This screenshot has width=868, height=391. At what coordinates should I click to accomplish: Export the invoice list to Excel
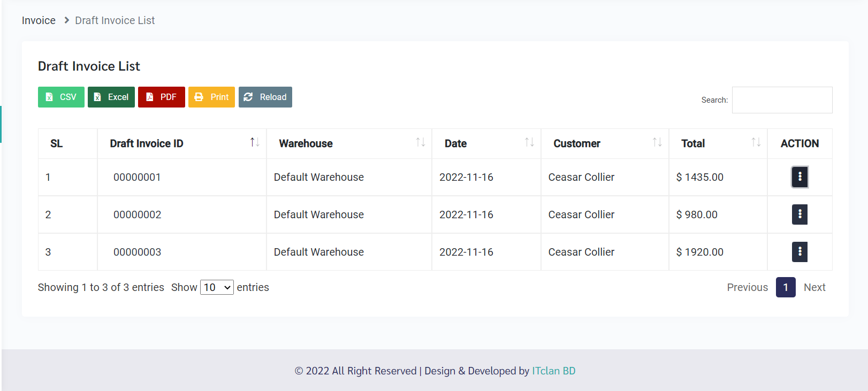pyautogui.click(x=111, y=97)
